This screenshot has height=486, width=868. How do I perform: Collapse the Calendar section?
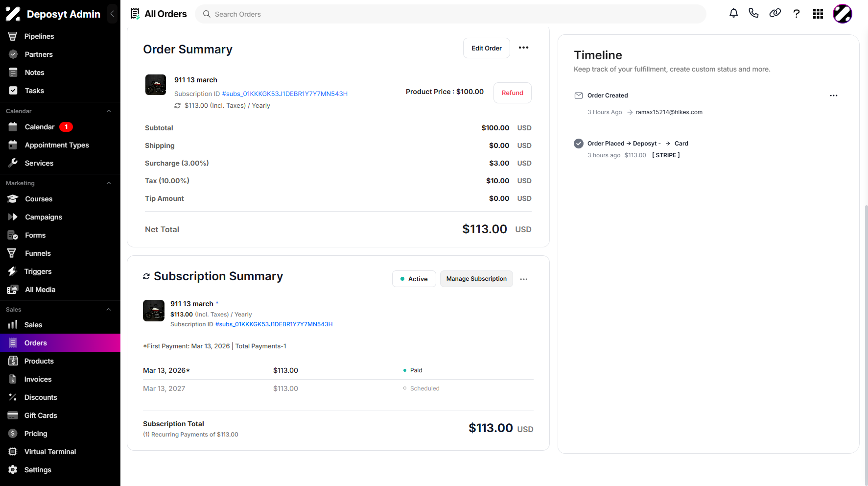[109, 111]
